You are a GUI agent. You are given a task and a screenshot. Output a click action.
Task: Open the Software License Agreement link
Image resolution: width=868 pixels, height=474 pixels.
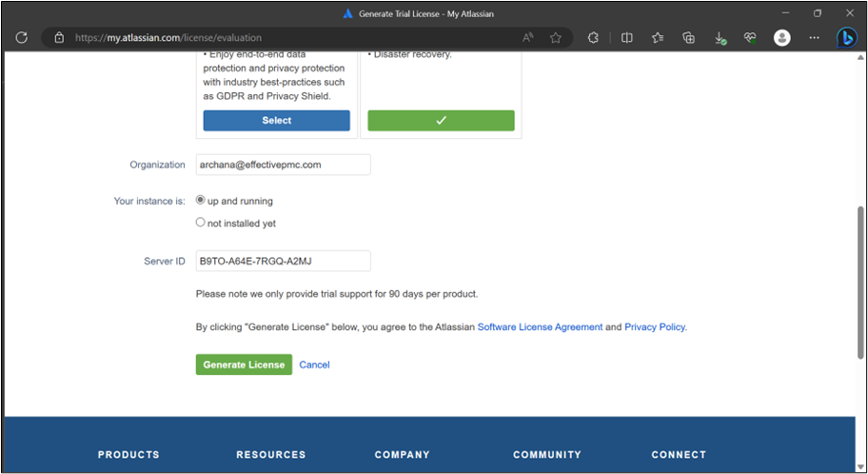click(x=540, y=326)
